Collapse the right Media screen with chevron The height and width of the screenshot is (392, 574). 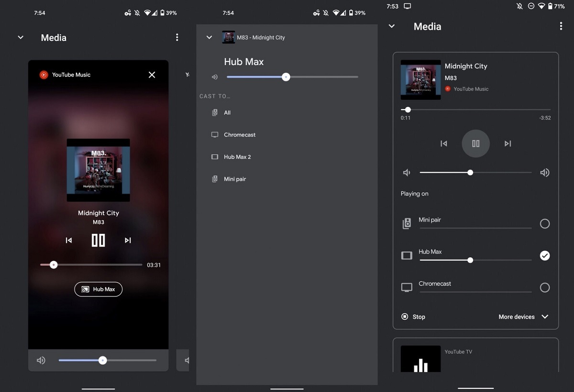(x=392, y=26)
